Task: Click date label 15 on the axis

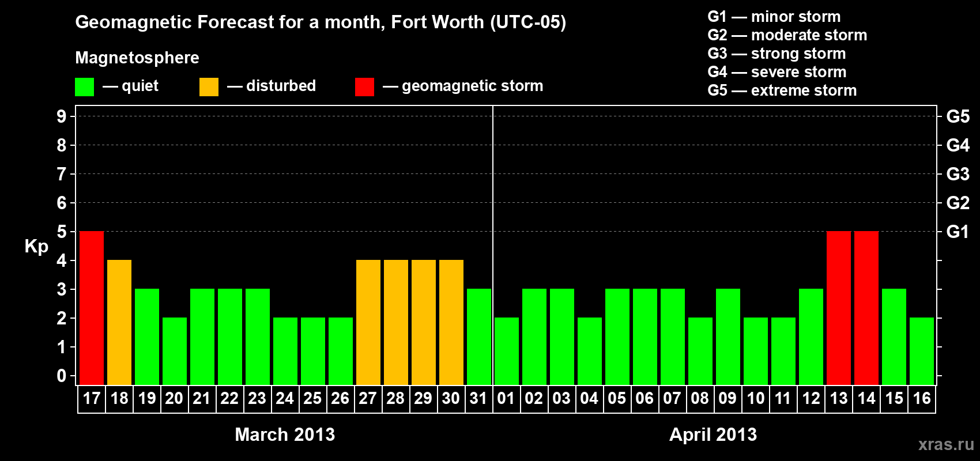Action: point(894,398)
